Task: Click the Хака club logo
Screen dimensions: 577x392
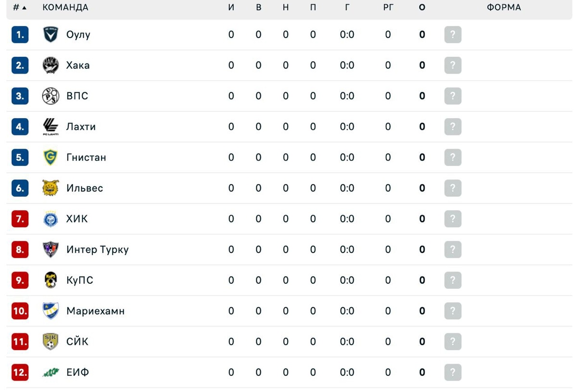Action: pos(50,65)
